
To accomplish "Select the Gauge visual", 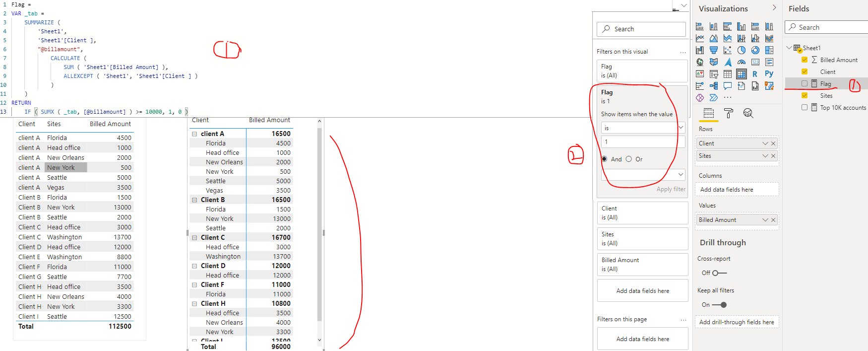I will pos(742,62).
